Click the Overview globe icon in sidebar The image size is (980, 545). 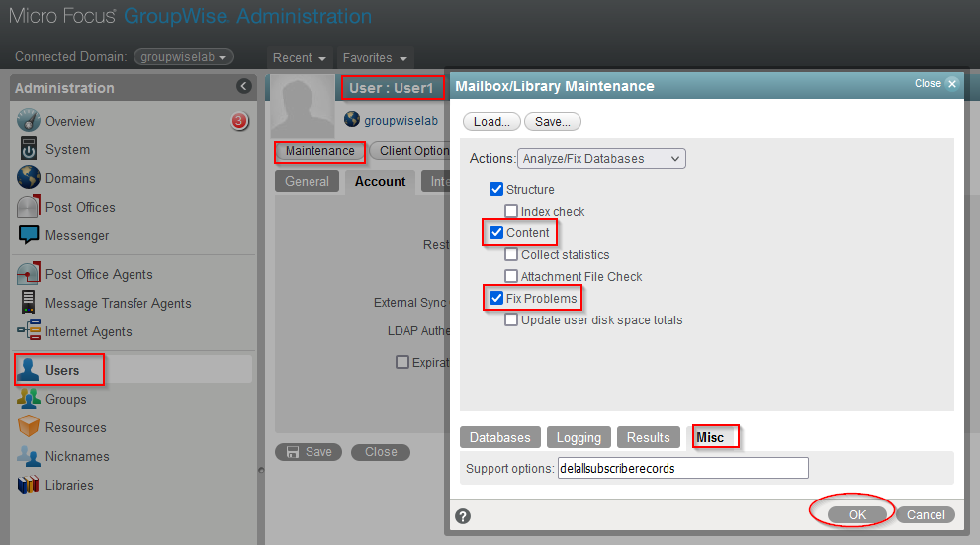(x=29, y=121)
